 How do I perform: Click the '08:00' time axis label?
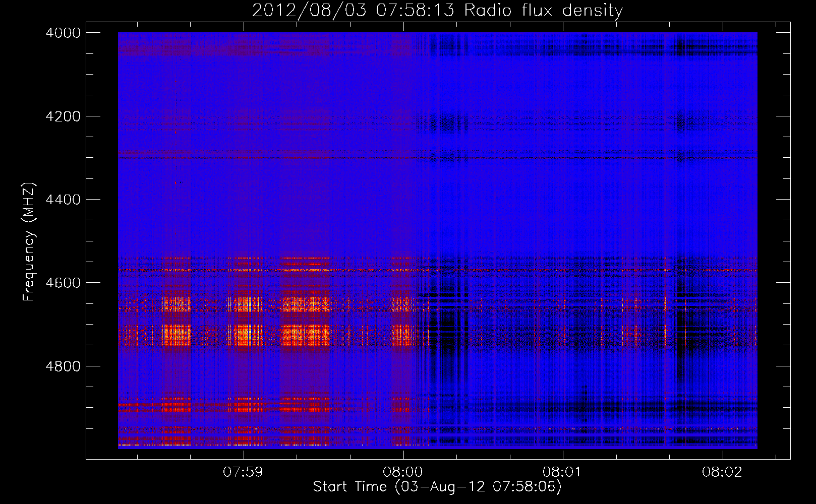coord(402,472)
